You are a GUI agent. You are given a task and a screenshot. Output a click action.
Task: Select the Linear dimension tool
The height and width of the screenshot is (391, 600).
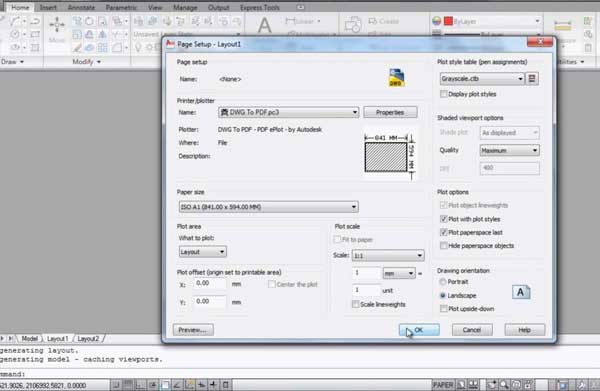point(303,21)
